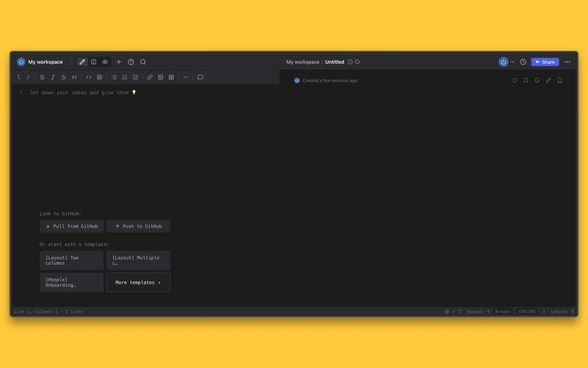Click the Share button
Image resolution: width=588 pixels, height=368 pixels.
tap(545, 62)
